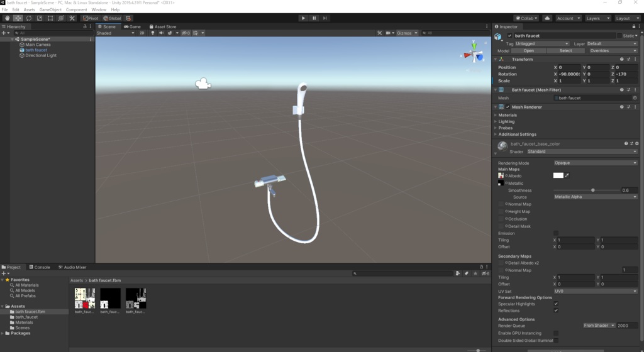Select the Scale tool
Screen dimensions: 644x352
(x=40, y=18)
